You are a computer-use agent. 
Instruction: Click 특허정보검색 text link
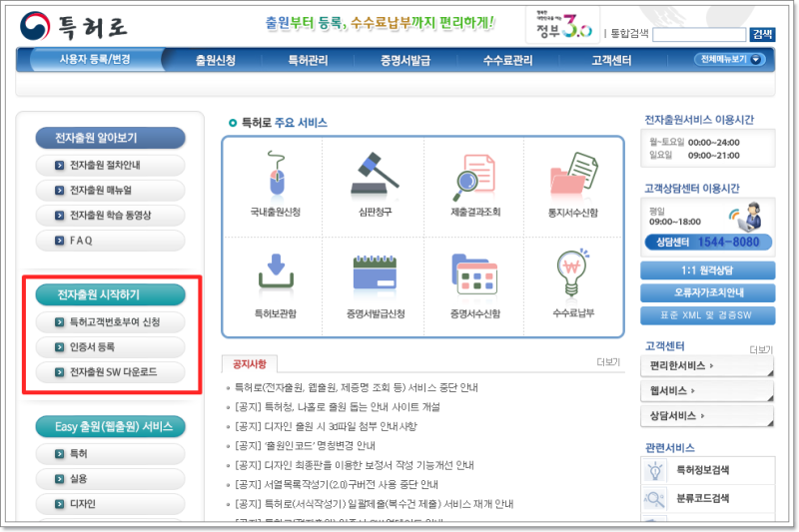click(x=702, y=470)
